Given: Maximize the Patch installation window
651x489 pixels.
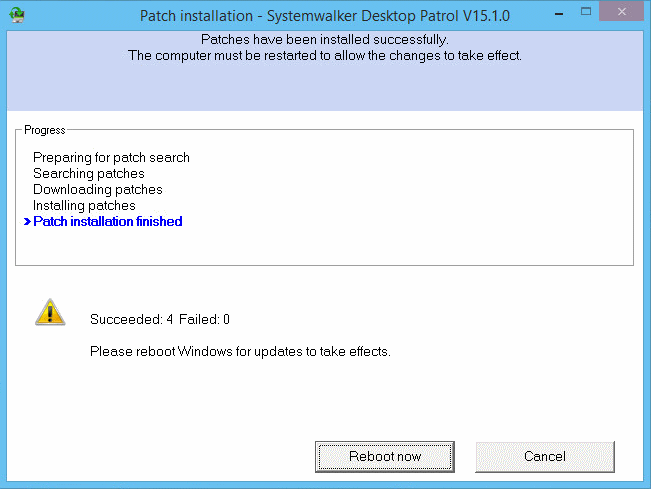Looking at the screenshot, I should [586, 12].
